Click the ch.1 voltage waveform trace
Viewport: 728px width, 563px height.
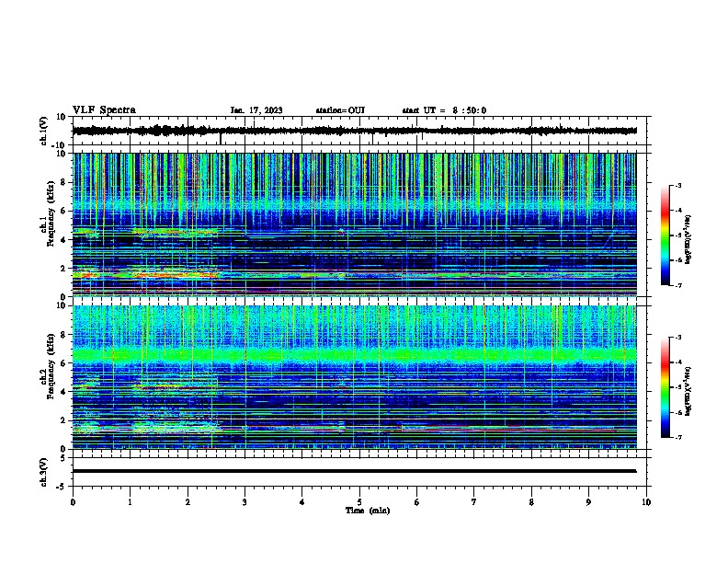[354, 131]
